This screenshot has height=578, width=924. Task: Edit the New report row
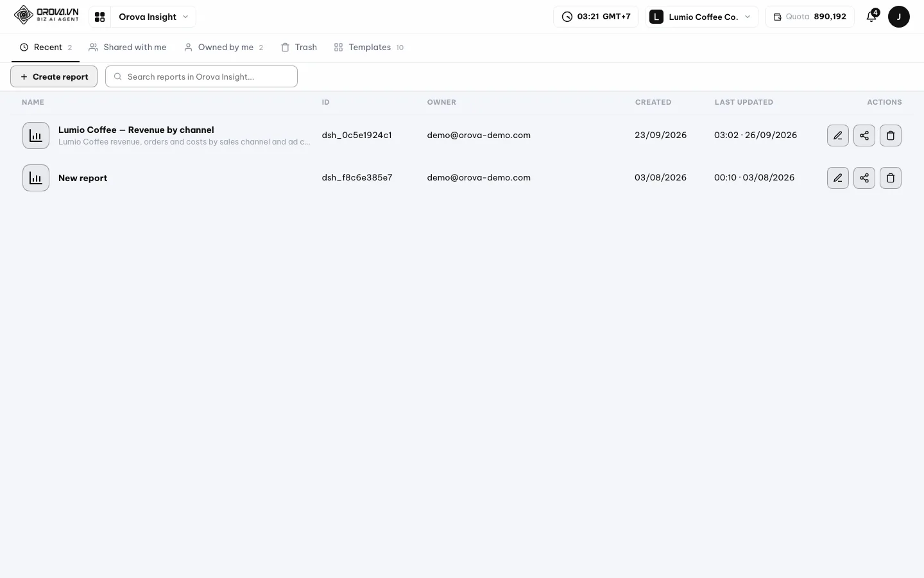(x=838, y=178)
